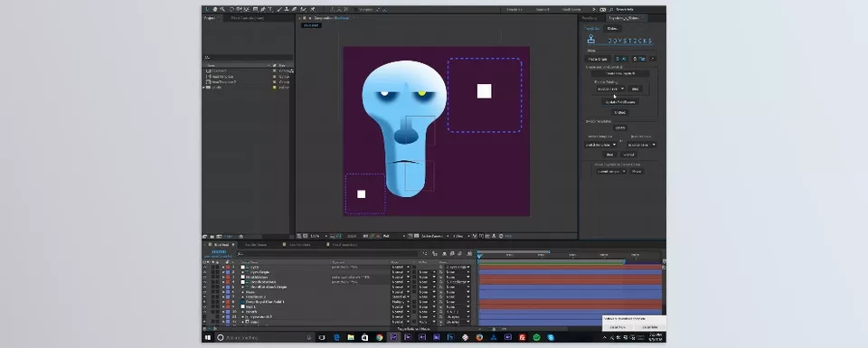
Task: Toggle hide shy layers timeline switch
Action: coord(445,254)
